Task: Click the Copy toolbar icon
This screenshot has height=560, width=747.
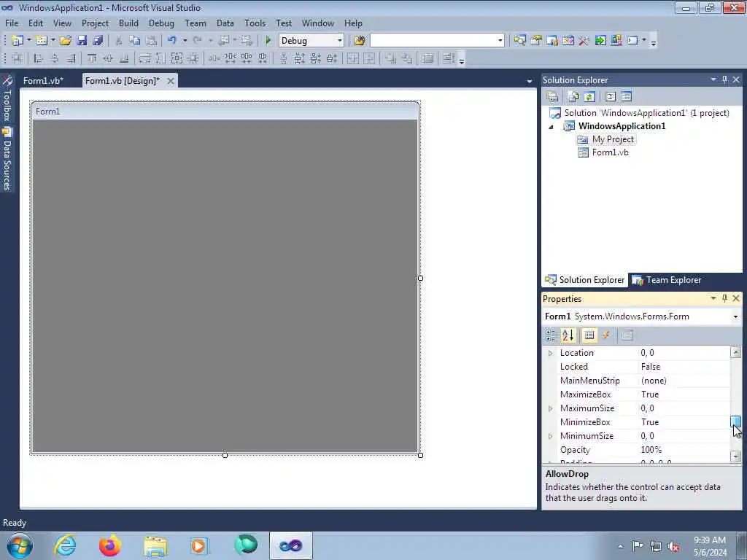Action: coord(135,41)
